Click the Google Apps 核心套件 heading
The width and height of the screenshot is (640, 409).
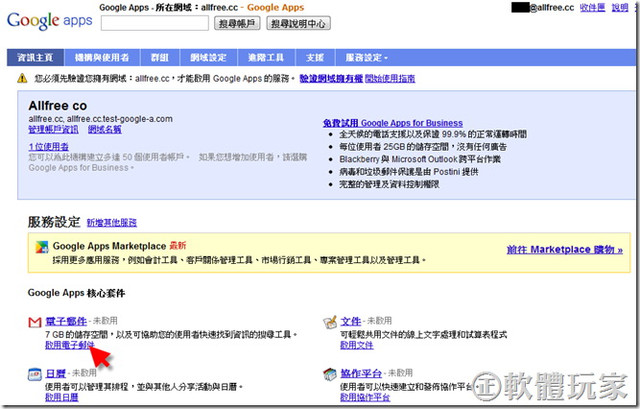pos(76,293)
